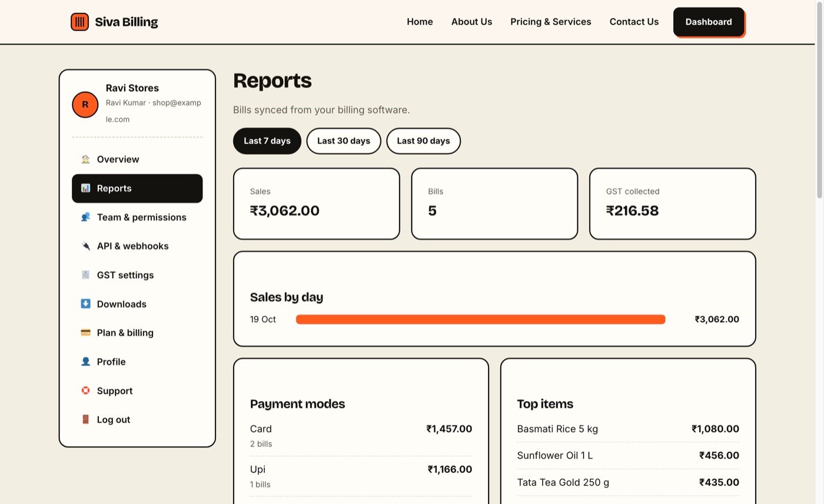Click the Log out door icon
The height and width of the screenshot is (504, 824).
click(85, 419)
